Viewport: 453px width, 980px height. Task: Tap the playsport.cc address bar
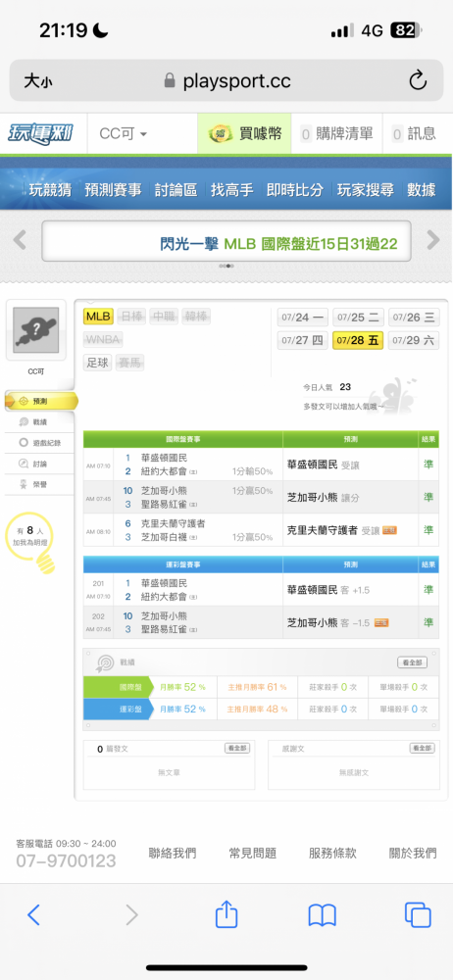pyautogui.click(x=226, y=80)
